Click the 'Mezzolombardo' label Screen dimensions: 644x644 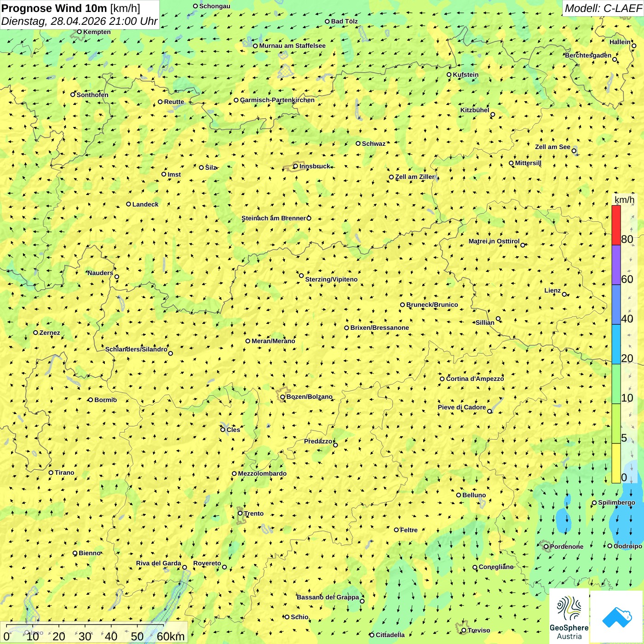point(262,473)
